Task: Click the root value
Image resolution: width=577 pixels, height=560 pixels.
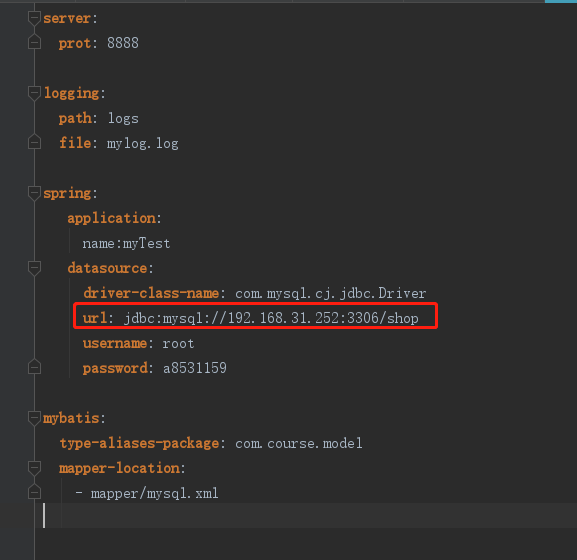Action: 178,344
